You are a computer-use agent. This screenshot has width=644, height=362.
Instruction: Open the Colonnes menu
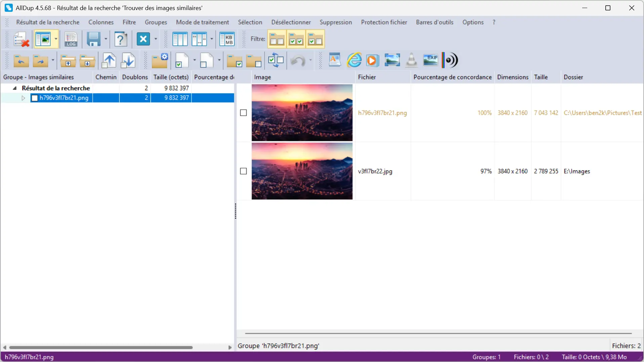pyautogui.click(x=101, y=22)
